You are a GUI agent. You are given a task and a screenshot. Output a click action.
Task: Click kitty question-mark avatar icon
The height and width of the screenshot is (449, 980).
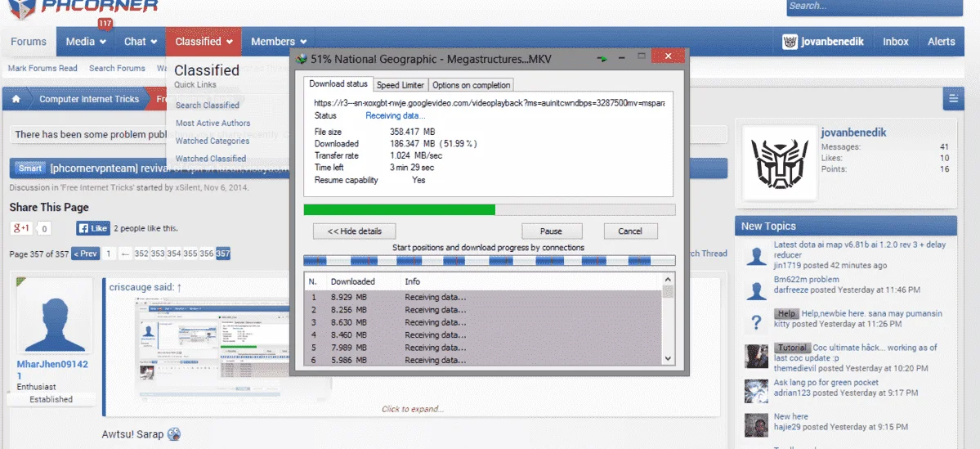click(756, 323)
